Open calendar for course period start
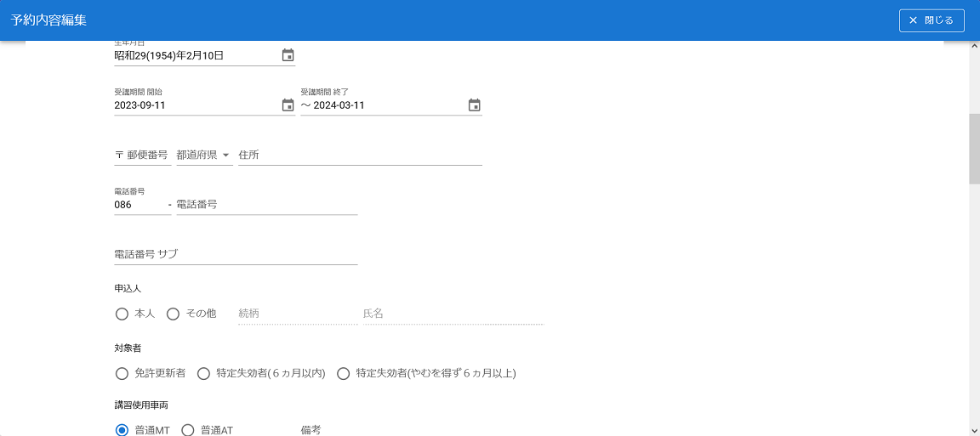The image size is (980, 436). pyautogui.click(x=288, y=105)
